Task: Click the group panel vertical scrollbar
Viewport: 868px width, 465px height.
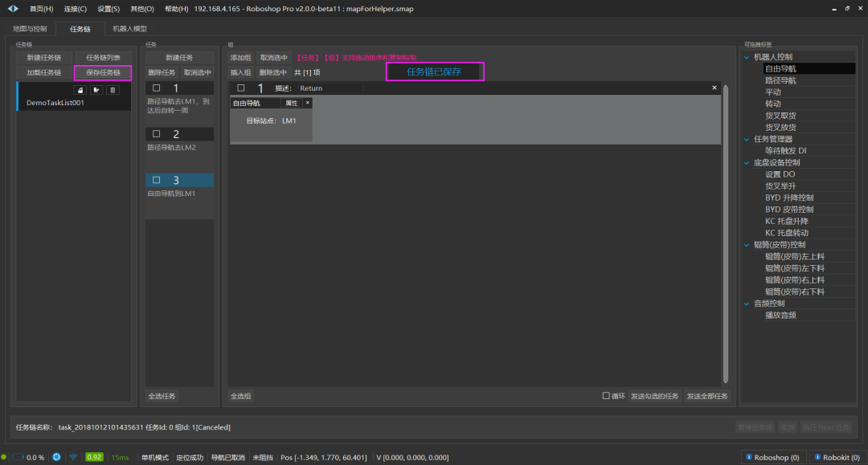Action: click(x=725, y=234)
